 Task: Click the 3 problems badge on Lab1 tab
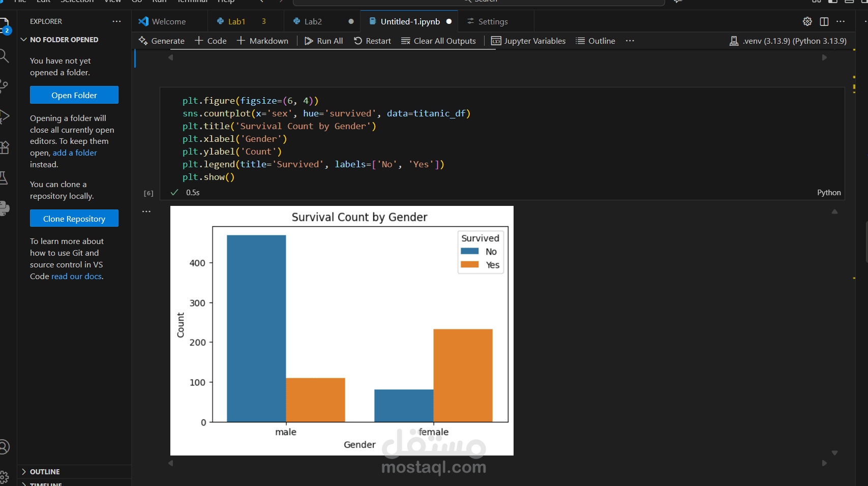264,21
